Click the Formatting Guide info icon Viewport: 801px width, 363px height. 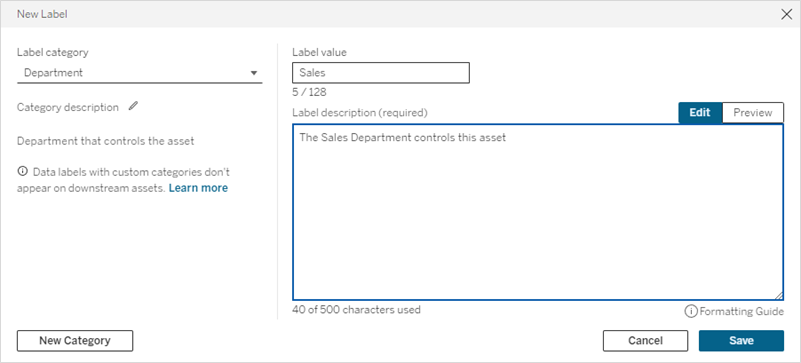pyautogui.click(x=691, y=311)
